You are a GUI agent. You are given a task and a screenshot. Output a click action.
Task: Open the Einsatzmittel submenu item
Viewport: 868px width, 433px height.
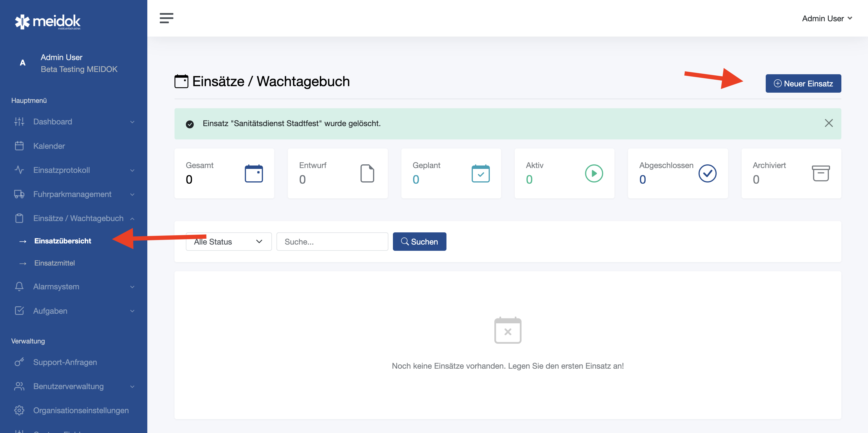point(55,263)
